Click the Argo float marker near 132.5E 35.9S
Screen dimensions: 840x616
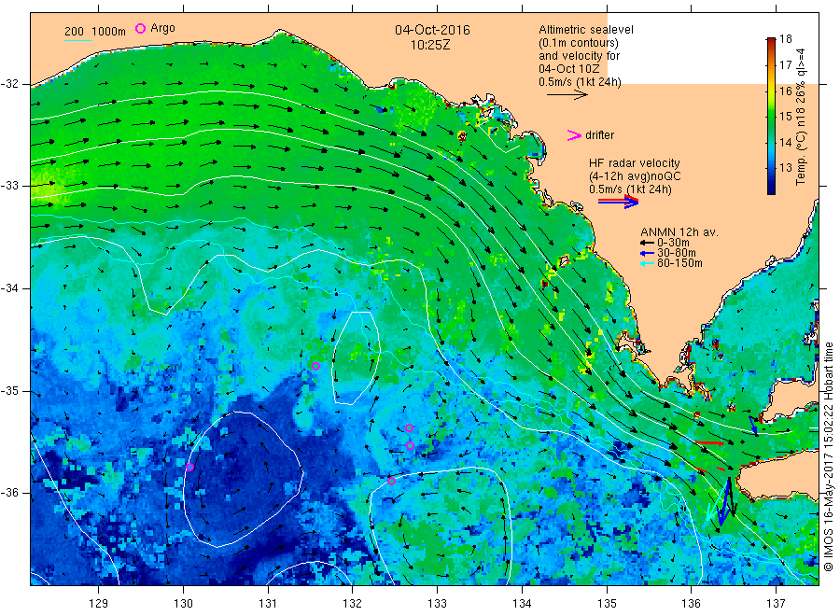(392, 481)
